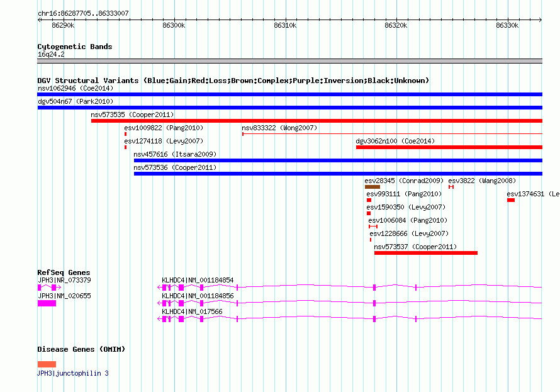
Task: Click the JPH3|junctophilin 3 OMIM link
Action: (73, 373)
